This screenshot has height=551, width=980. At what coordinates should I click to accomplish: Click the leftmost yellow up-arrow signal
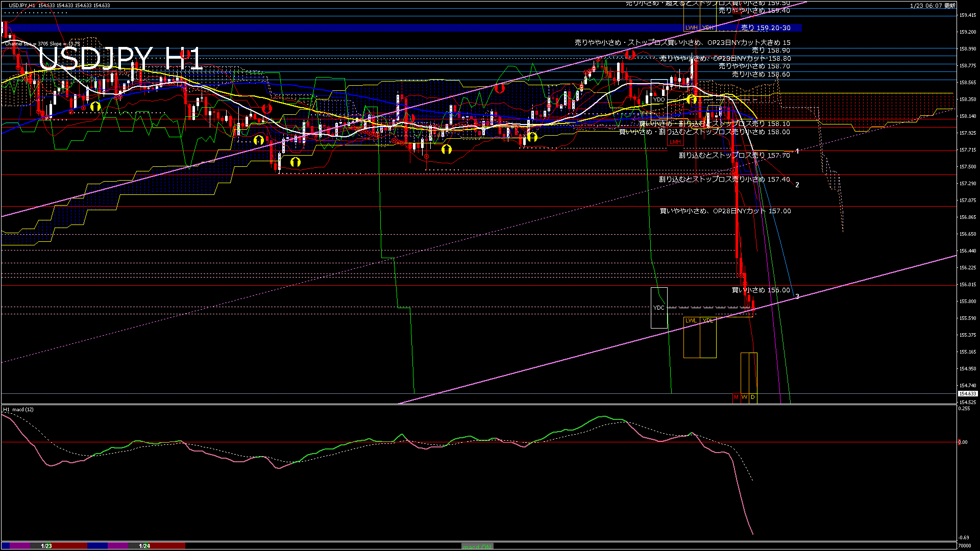click(95, 107)
